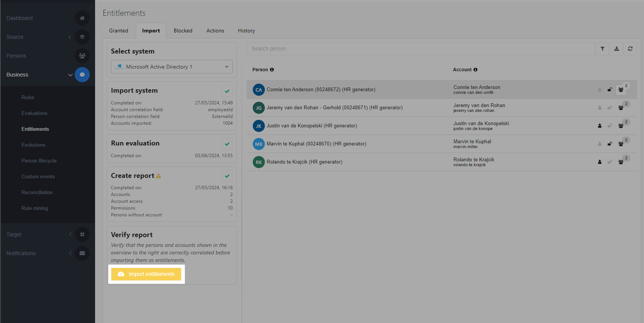Viewport: 644px width, 323px height.
Task: Collapse the Business menu section
Action: (70, 75)
